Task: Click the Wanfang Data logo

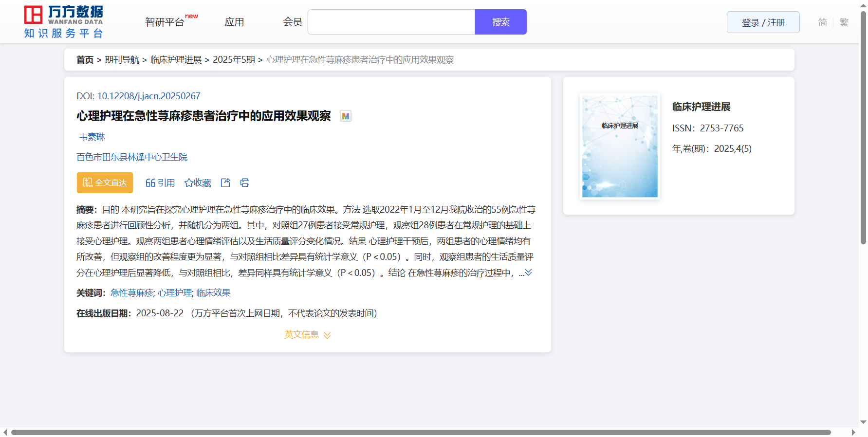Action: [x=64, y=22]
